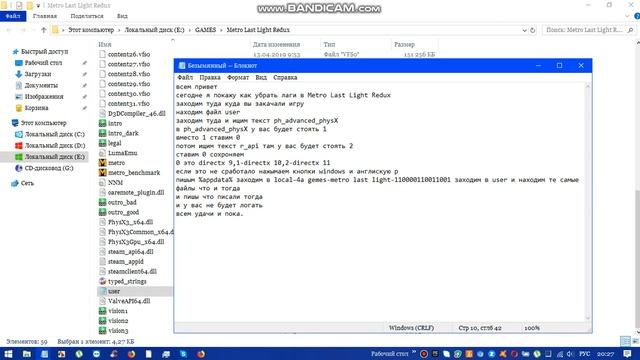This screenshot has width=640, height=360.
Task: Select the intro video file icon
Action: point(102,123)
